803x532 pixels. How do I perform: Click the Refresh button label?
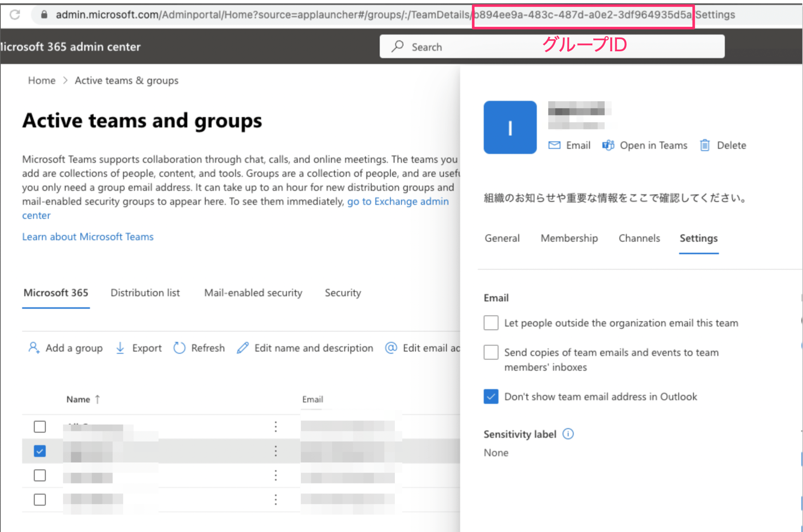[x=208, y=348]
